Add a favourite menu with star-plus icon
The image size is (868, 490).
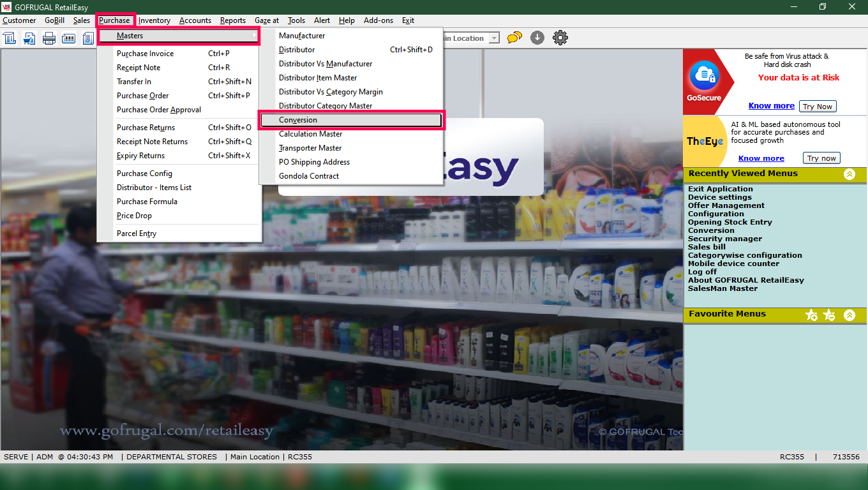tap(811, 315)
